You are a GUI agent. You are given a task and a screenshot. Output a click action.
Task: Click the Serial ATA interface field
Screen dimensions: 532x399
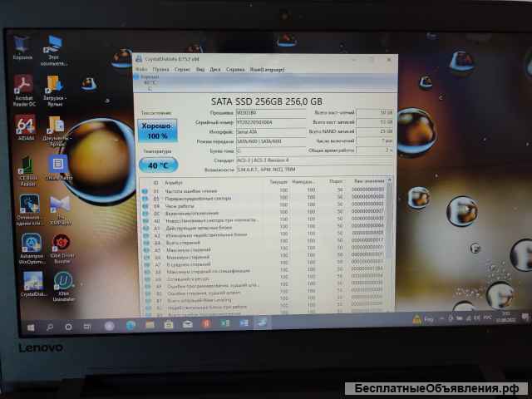pyautogui.click(x=271, y=131)
